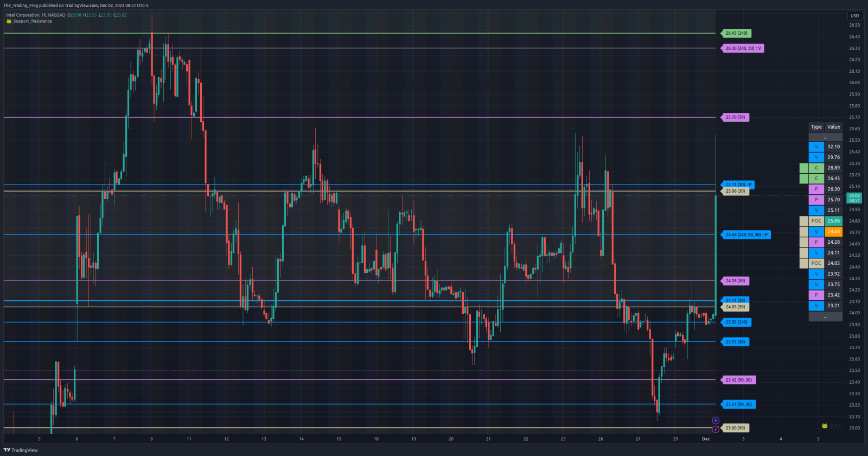Click date 18 on the time axis
Image resolution: width=868 pixels, height=456 pixels.
point(376,439)
